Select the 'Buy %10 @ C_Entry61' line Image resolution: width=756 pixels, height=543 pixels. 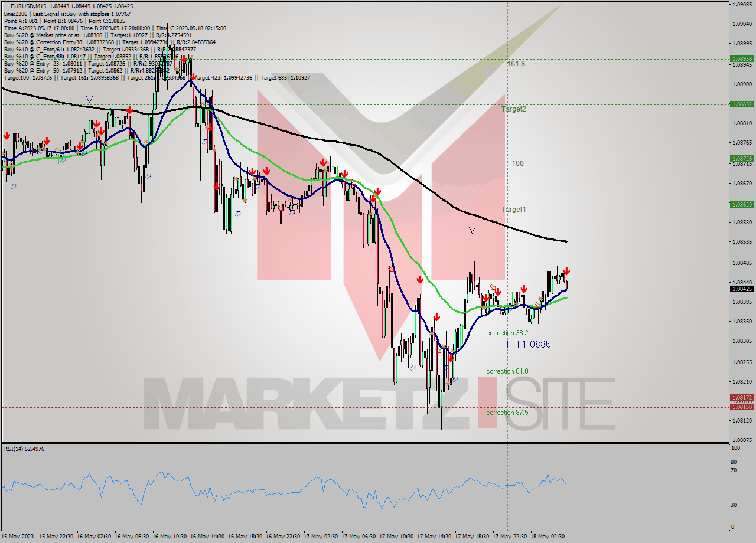tap(100, 49)
